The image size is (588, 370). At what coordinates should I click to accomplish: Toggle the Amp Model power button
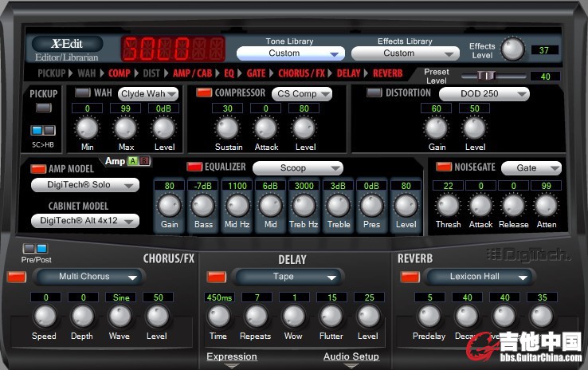coord(38,169)
